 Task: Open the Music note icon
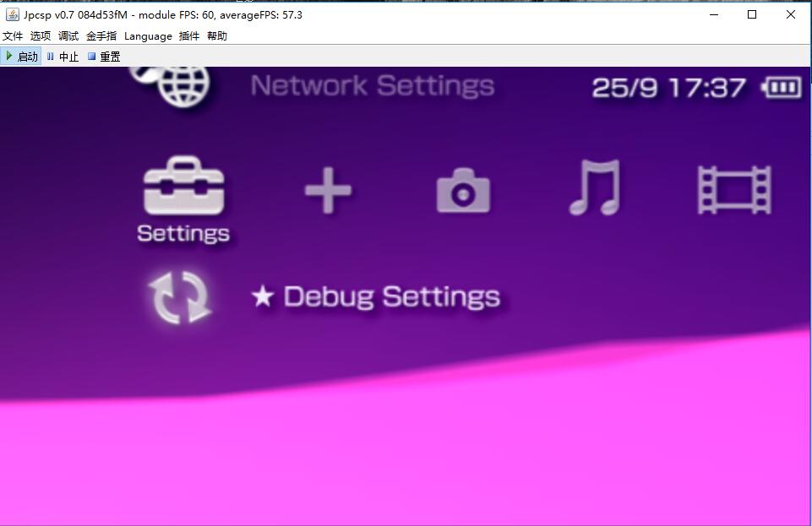point(595,188)
